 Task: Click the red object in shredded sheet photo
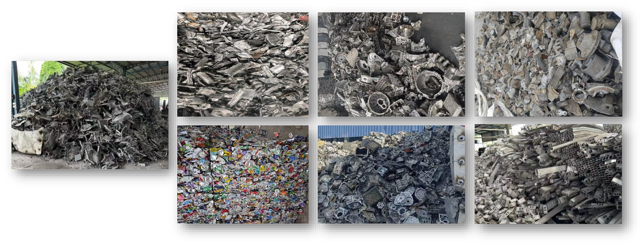click(303, 18)
